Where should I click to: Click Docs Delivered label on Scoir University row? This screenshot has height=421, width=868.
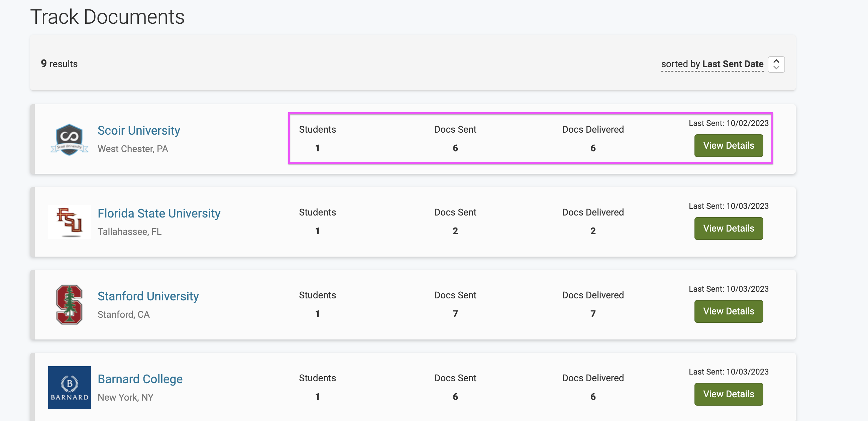coord(593,129)
